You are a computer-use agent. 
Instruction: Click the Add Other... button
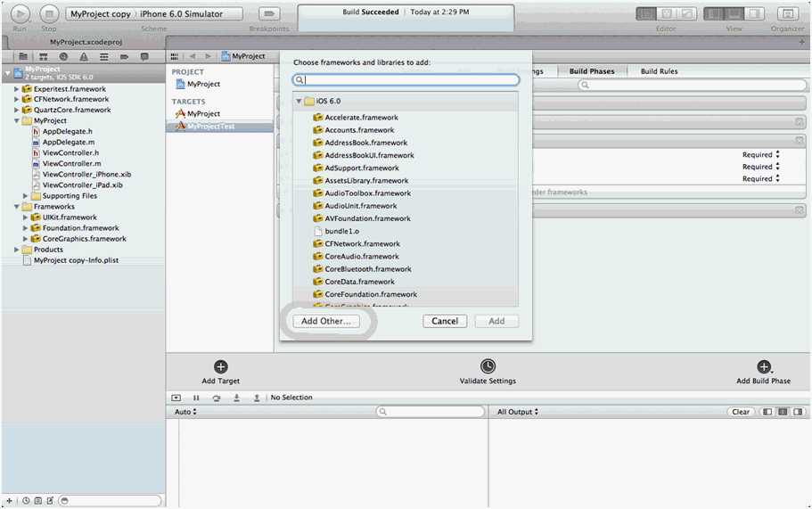coord(326,321)
